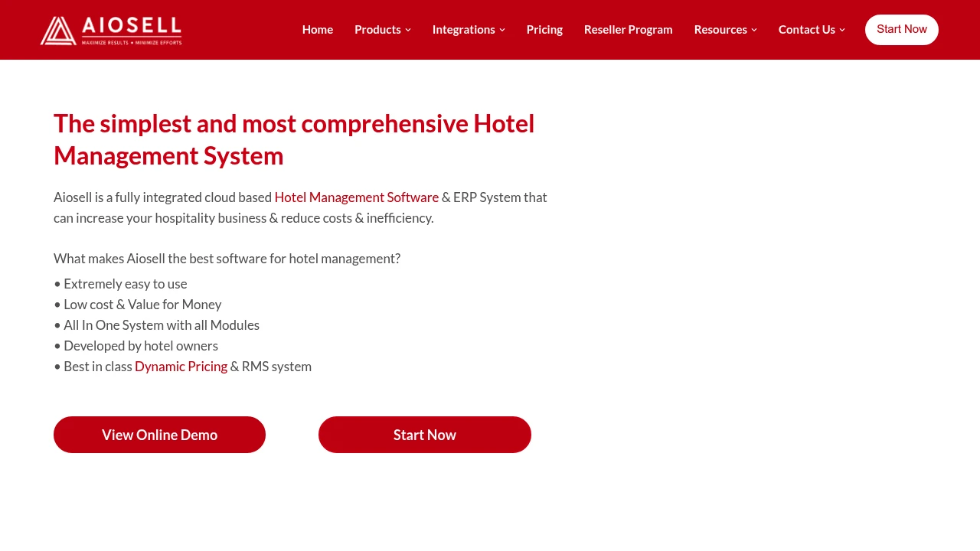
Task: Go to the Home page
Action: pos(317,28)
